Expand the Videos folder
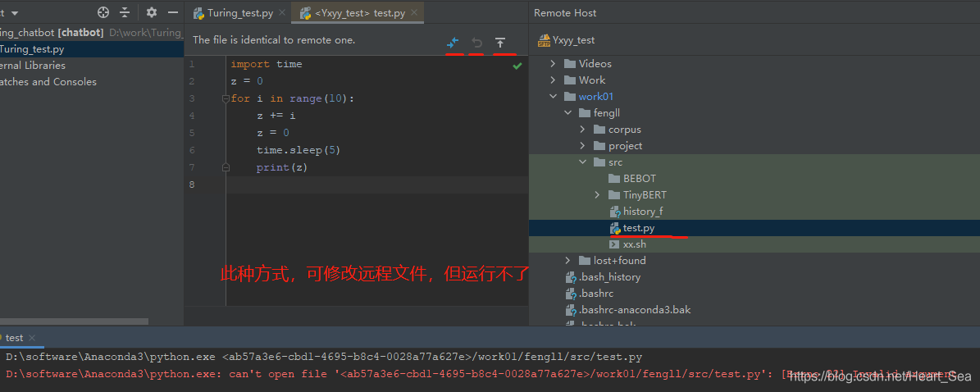 tap(553, 64)
